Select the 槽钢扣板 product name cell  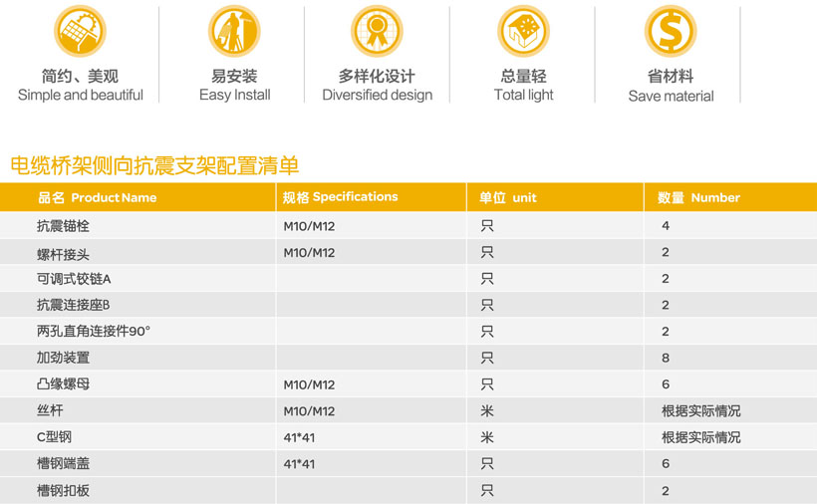(x=64, y=490)
